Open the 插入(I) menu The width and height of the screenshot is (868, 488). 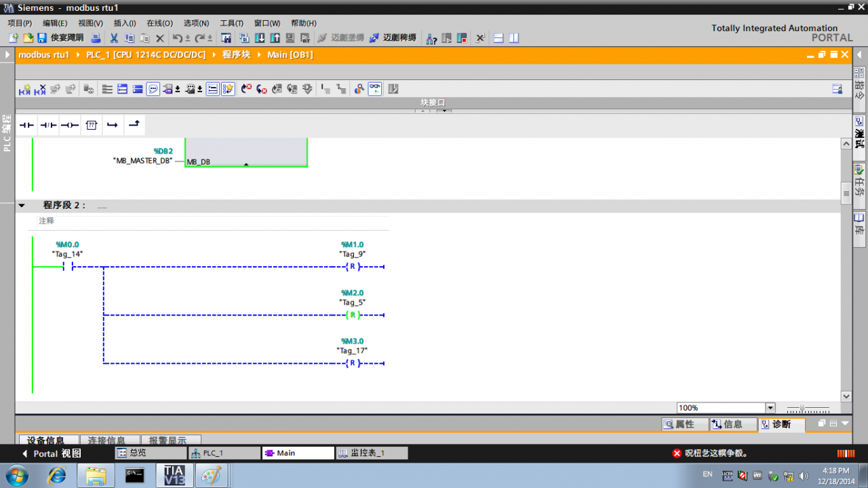coord(125,23)
